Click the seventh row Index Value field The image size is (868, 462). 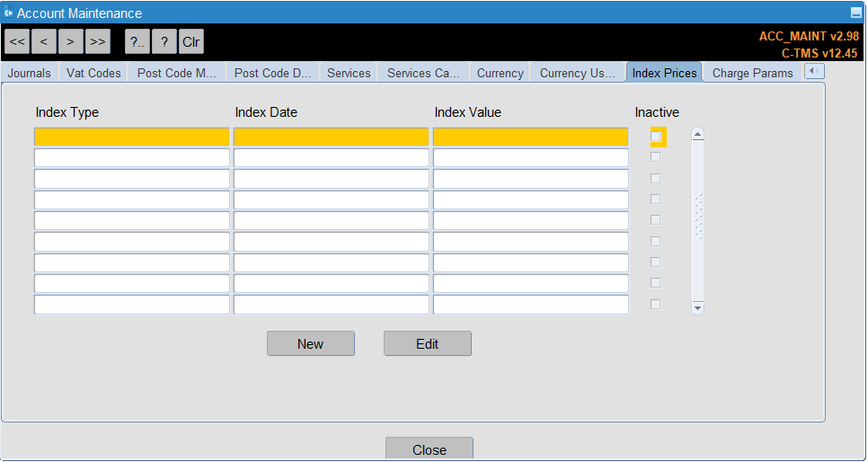pyautogui.click(x=531, y=262)
